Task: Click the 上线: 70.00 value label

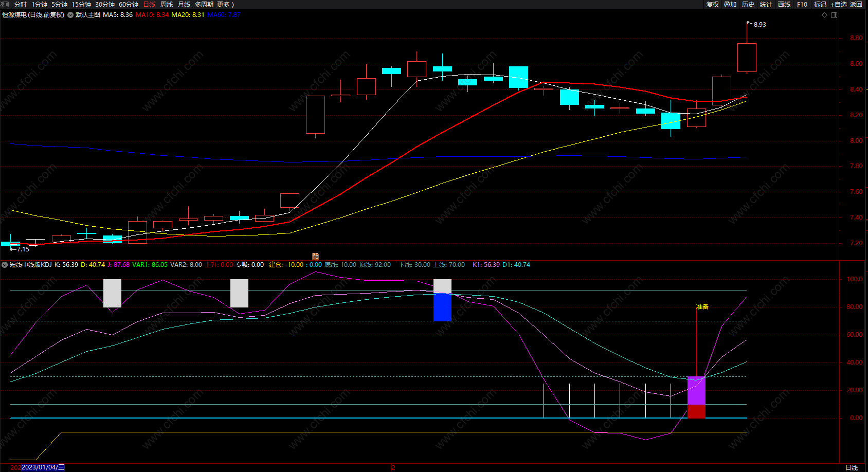Action: click(x=449, y=265)
